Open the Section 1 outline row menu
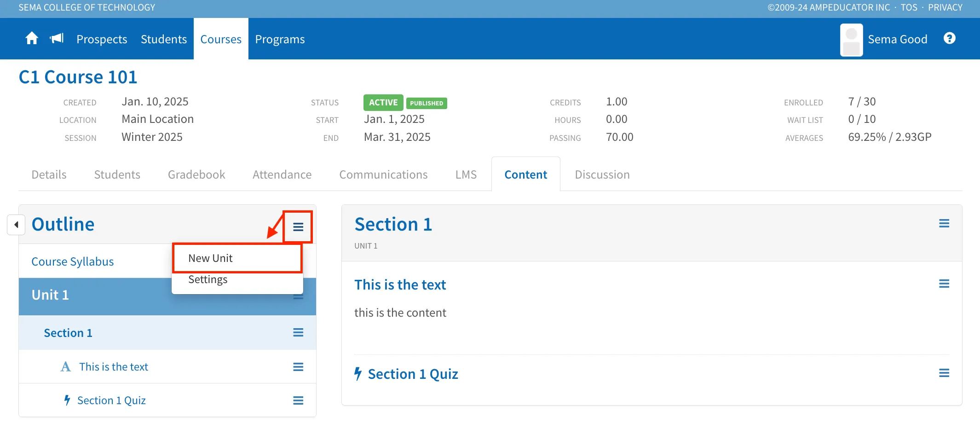980x429 pixels. (298, 332)
